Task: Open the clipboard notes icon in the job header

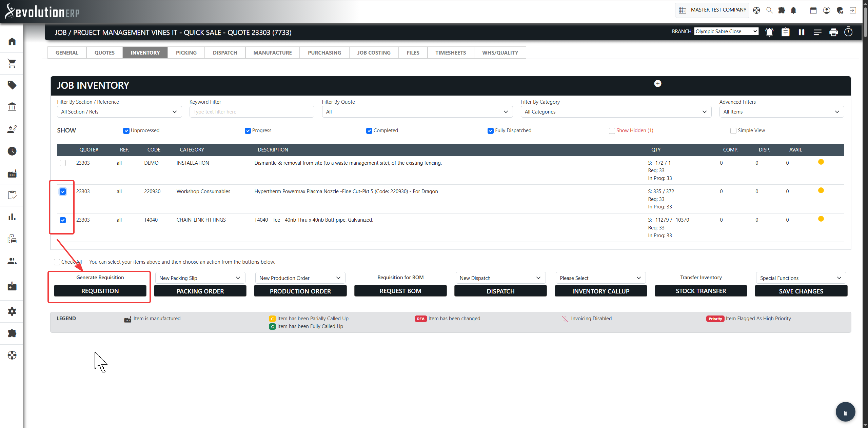Action: (786, 32)
